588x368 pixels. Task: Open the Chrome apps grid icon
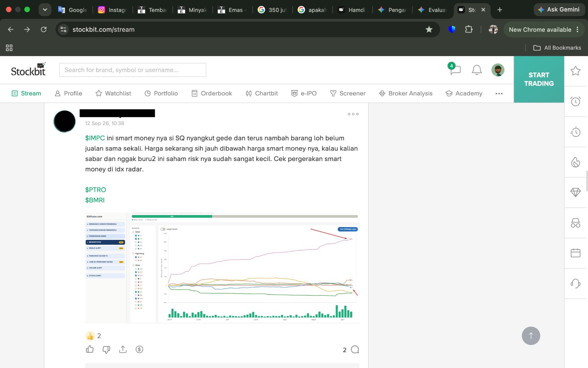tap(9, 48)
